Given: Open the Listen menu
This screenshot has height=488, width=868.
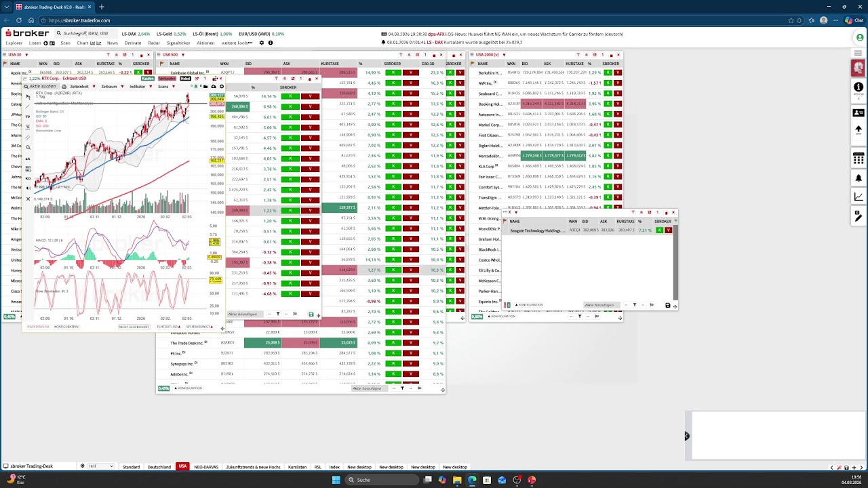Looking at the screenshot, I should point(35,43).
